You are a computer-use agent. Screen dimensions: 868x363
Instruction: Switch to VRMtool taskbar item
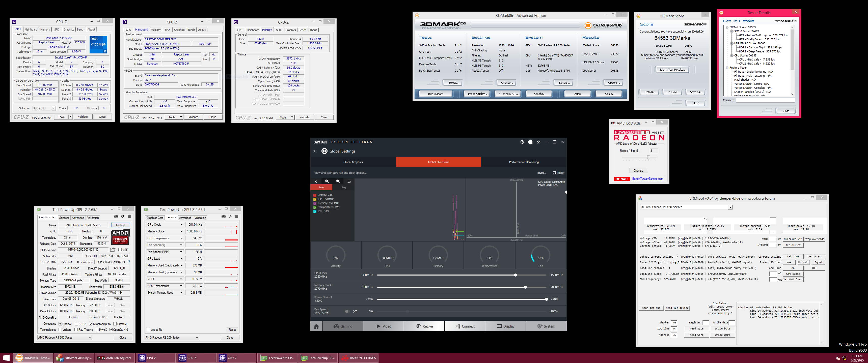(x=74, y=358)
